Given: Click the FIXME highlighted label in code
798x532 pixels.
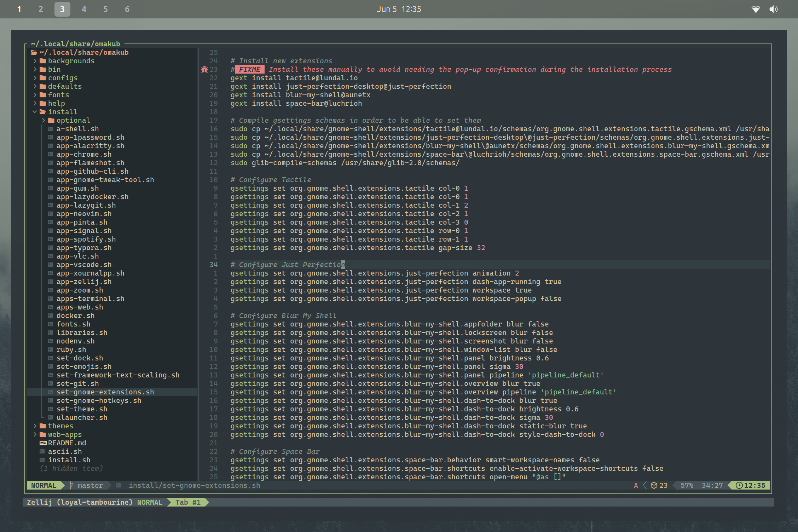Looking at the screenshot, I should tap(250, 69).
